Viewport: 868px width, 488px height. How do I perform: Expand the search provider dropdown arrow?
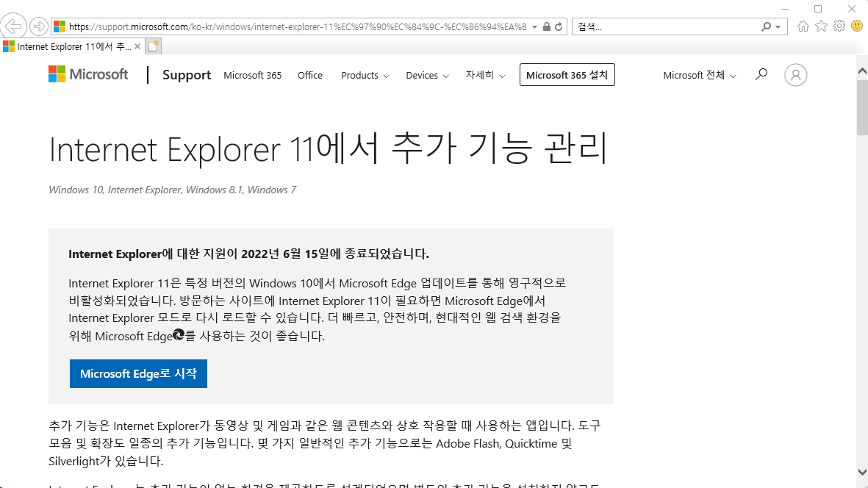coord(778,26)
